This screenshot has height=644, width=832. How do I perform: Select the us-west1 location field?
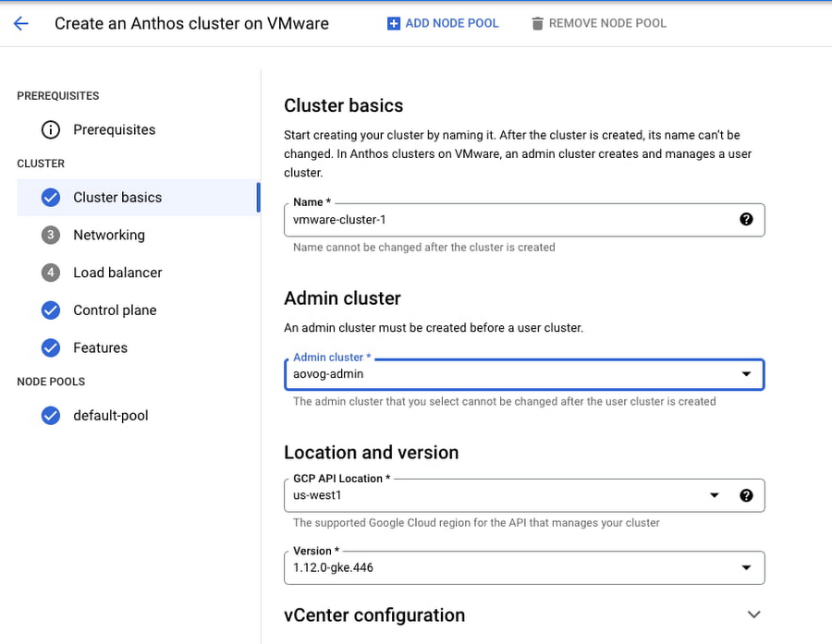point(524,495)
